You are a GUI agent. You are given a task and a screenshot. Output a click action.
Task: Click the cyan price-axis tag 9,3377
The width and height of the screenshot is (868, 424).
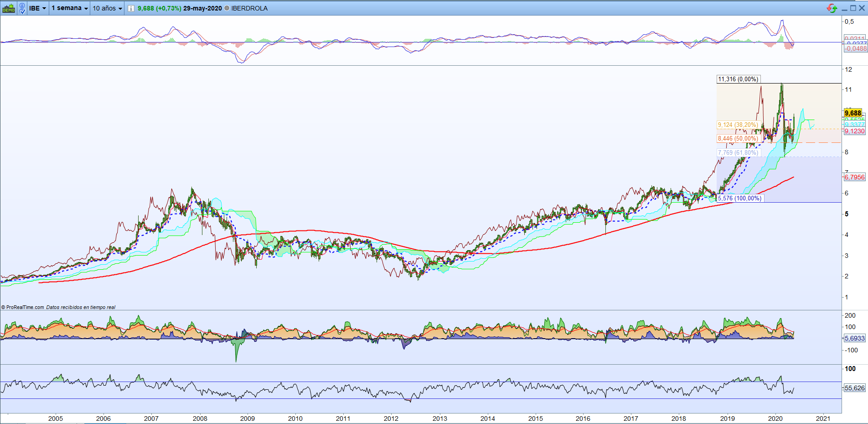point(854,125)
